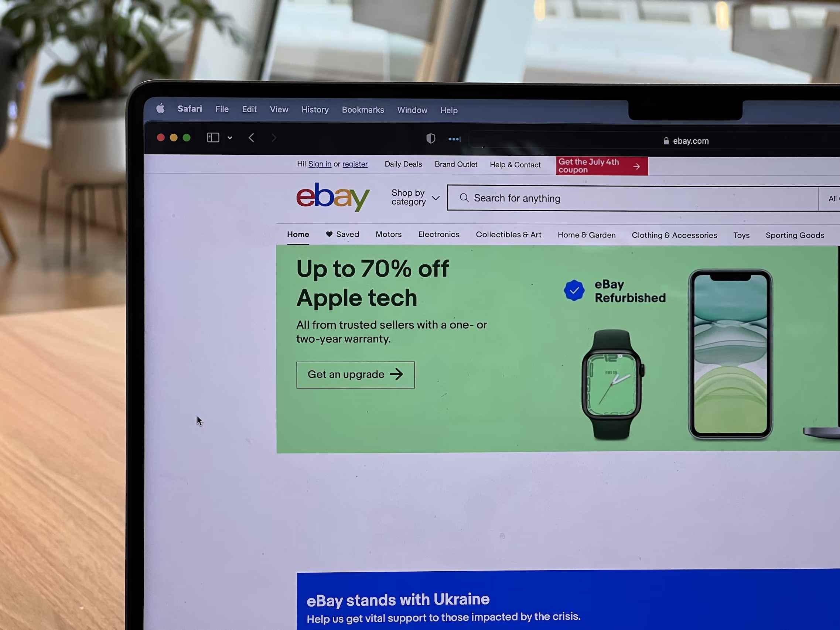The image size is (840, 630).
Task: Click the Get an upgrade button
Action: point(355,374)
